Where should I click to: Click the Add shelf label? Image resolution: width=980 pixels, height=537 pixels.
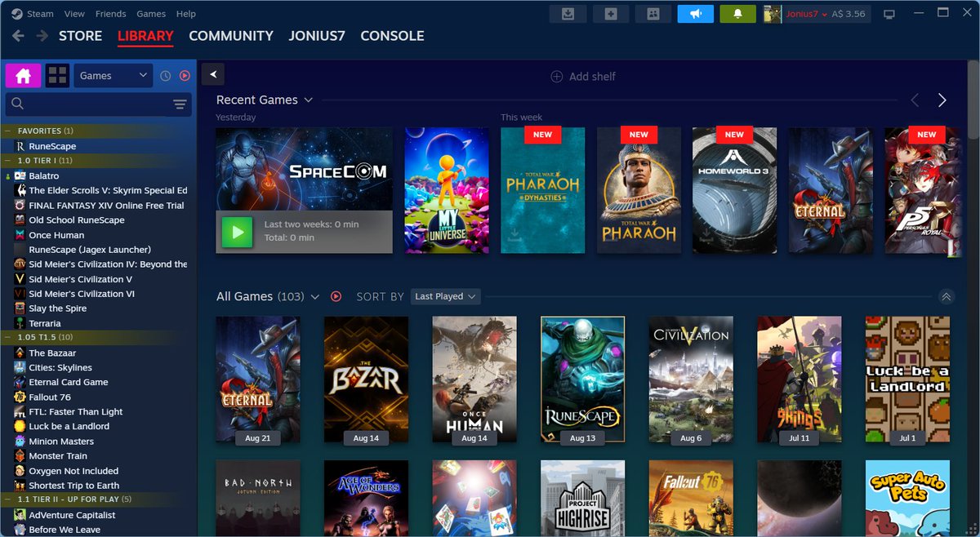[592, 76]
